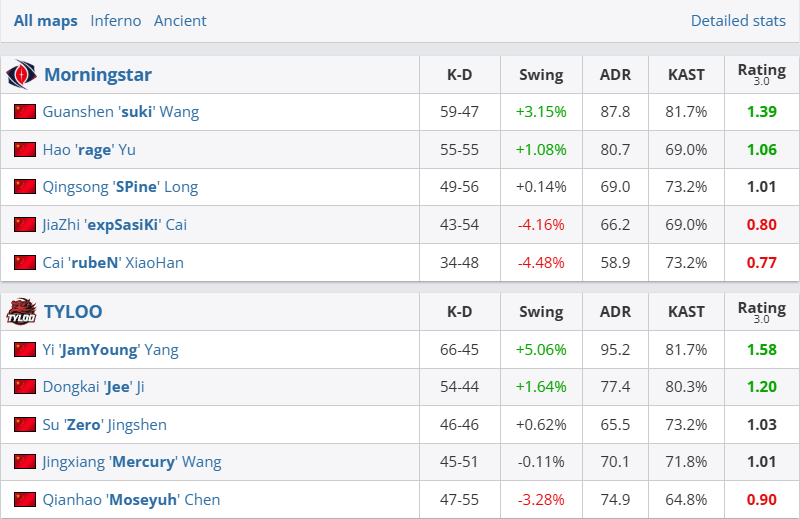Open Guanshen 'suki' Wang's player profile

[x=121, y=112]
